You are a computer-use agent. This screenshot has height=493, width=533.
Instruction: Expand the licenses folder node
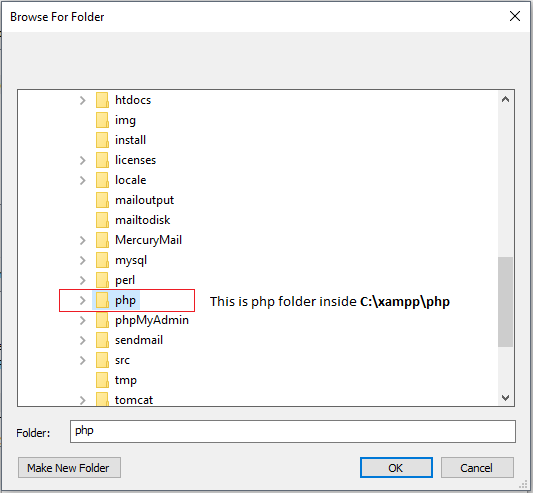pyautogui.click(x=83, y=160)
